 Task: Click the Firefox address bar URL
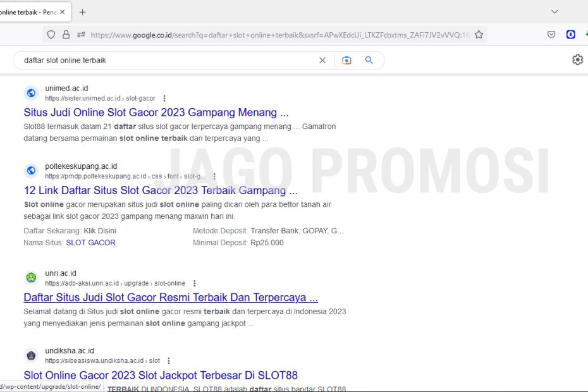coord(279,35)
